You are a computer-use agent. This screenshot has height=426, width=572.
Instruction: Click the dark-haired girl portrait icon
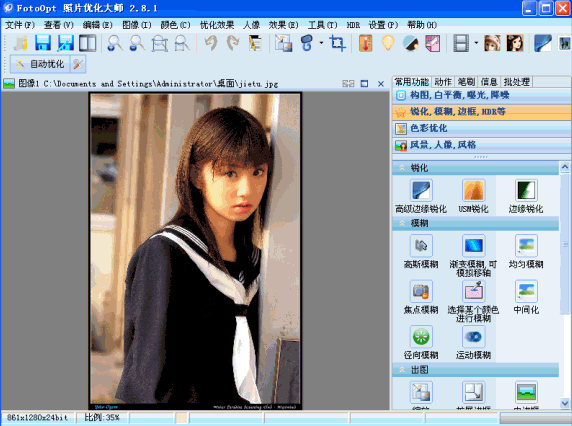[515, 43]
